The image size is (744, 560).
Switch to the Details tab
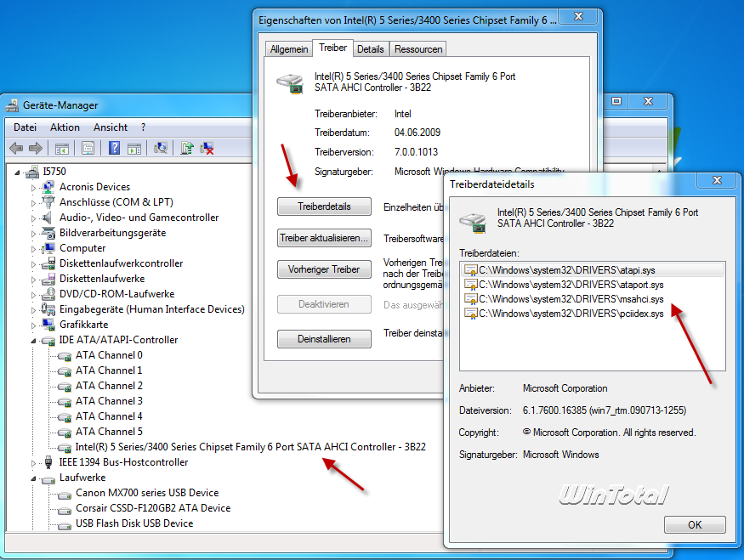point(371,48)
